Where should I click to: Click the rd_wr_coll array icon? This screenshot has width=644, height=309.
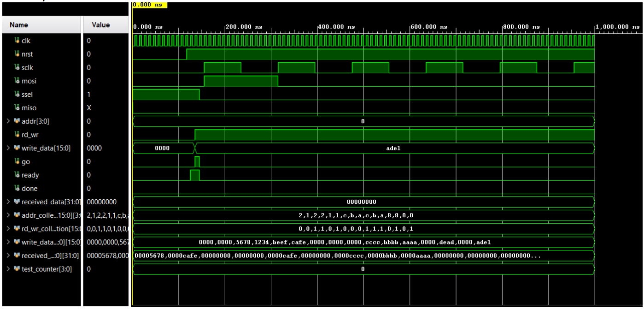[18, 228]
